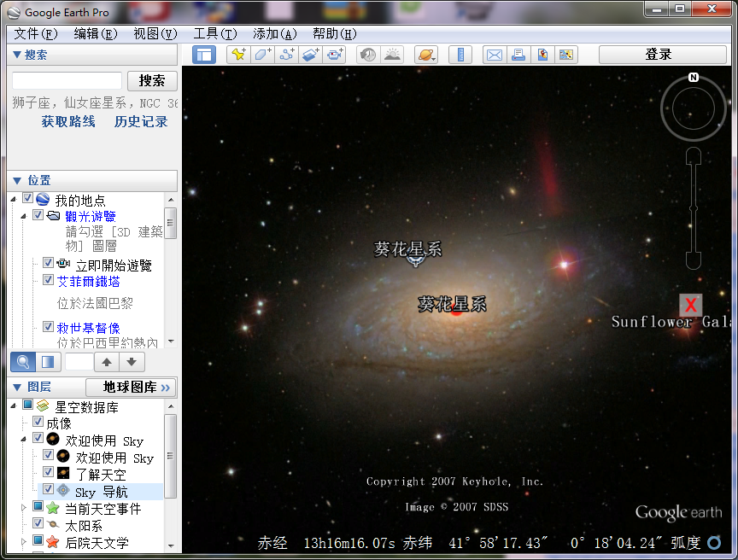The image size is (738, 560).
Task: Uncheck the 救世基督像 checkbox
Action: coord(48,326)
